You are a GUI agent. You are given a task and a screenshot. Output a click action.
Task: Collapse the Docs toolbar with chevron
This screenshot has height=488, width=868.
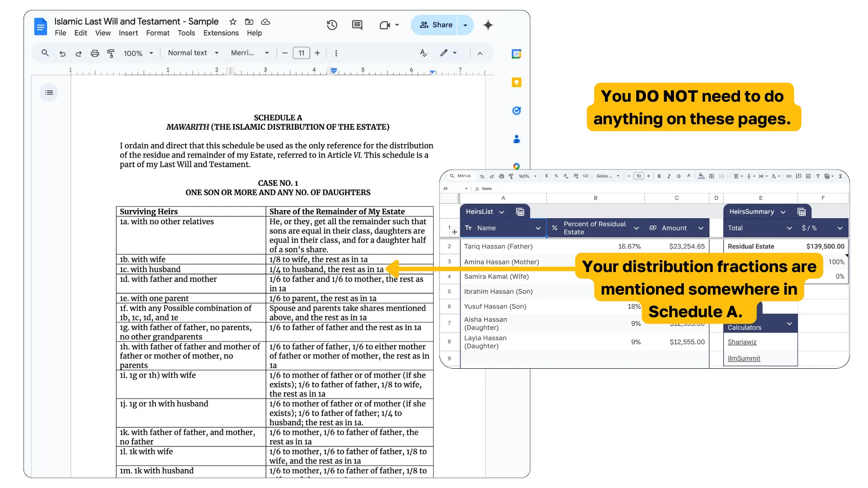click(x=480, y=53)
